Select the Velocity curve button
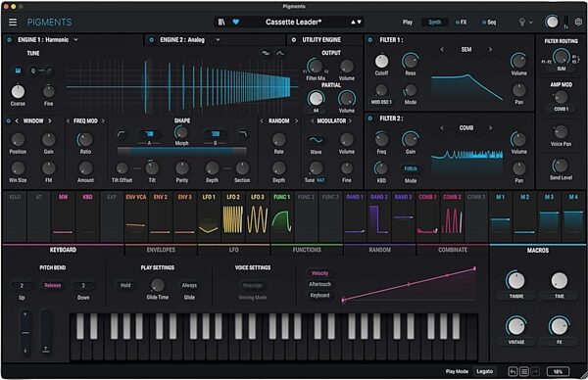This screenshot has width=588, height=380. (319, 273)
